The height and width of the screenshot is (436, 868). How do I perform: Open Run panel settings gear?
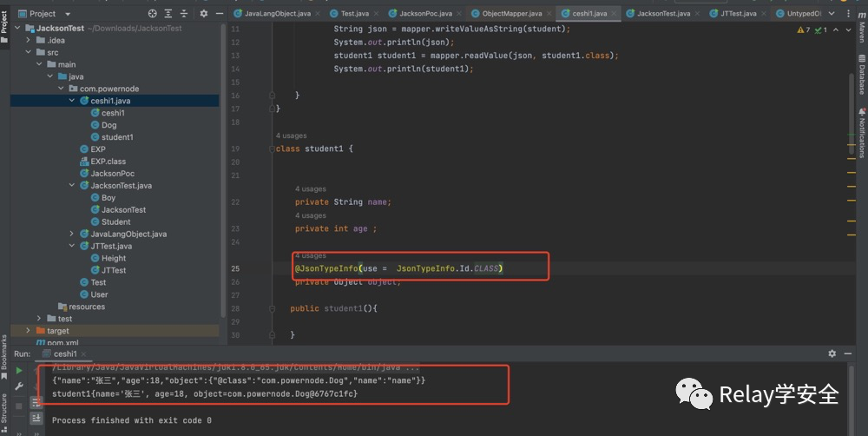pyautogui.click(x=832, y=353)
